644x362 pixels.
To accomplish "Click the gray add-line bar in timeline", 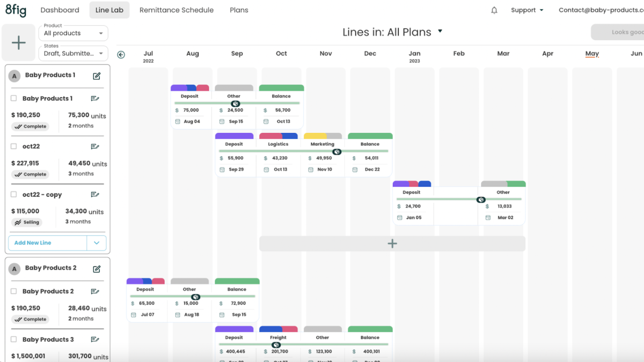I will point(392,243).
